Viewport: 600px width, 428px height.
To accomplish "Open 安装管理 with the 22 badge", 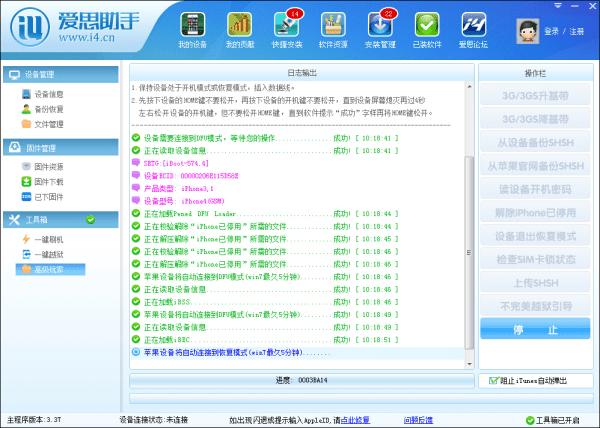I will (x=380, y=31).
